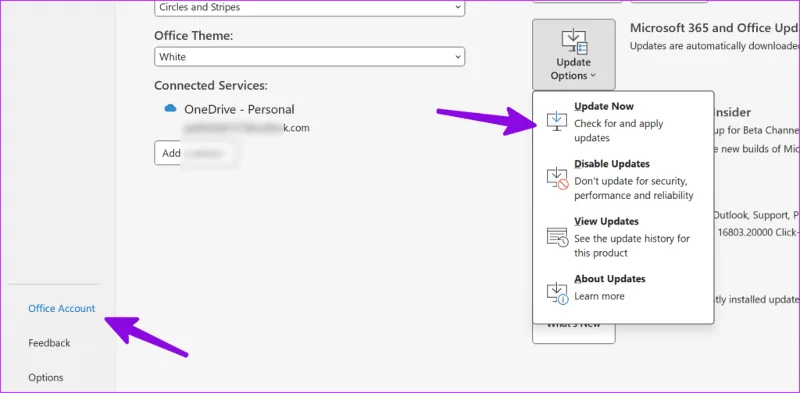Open Office Account in the sidebar
The image size is (800, 393).
[x=62, y=308]
